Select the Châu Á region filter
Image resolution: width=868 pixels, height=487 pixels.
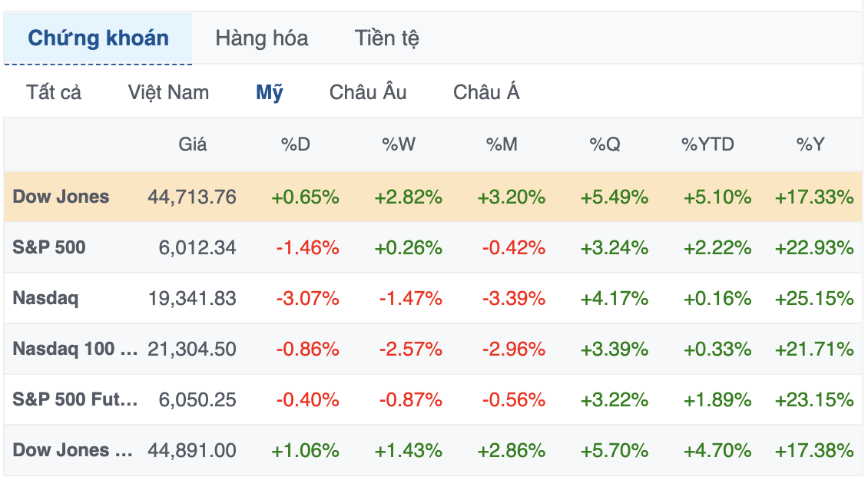486,92
